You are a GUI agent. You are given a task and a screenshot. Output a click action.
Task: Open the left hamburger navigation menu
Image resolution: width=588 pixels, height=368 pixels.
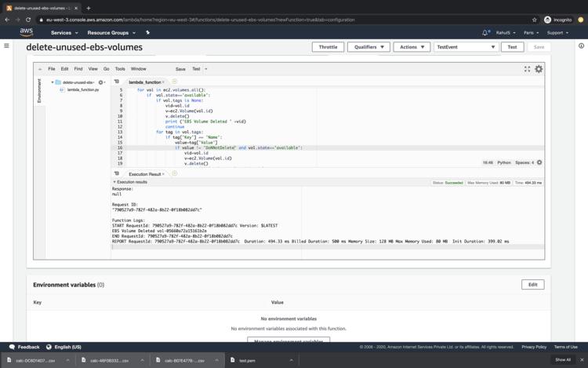(7, 46)
